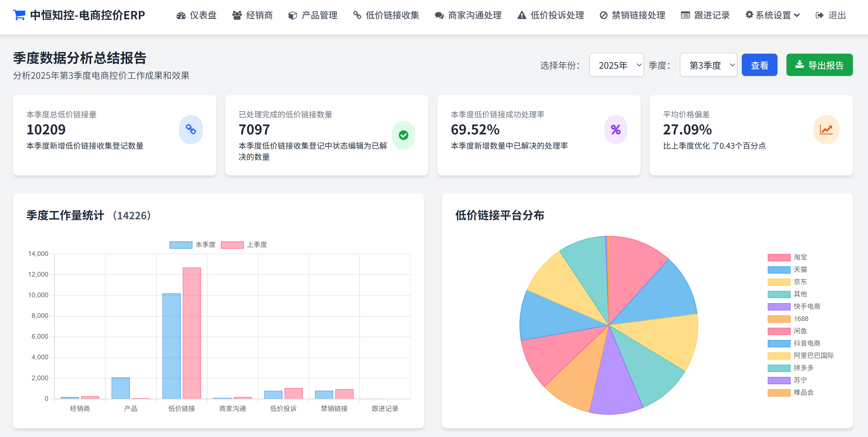This screenshot has width=868, height=437.
Task: Open the 第3季度 quarter dropdown
Action: [x=708, y=65]
